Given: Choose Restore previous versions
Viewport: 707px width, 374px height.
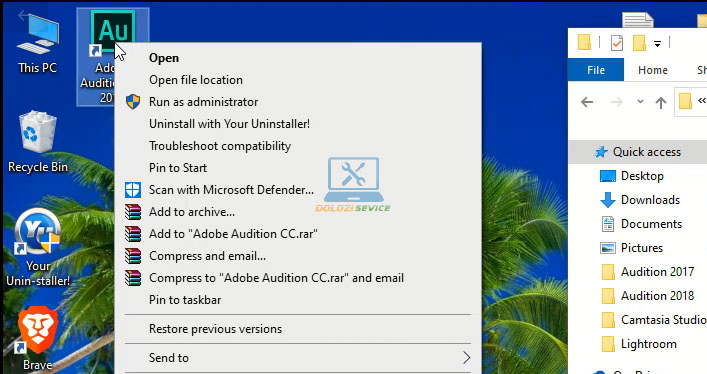Looking at the screenshot, I should pyautogui.click(x=298, y=329).
